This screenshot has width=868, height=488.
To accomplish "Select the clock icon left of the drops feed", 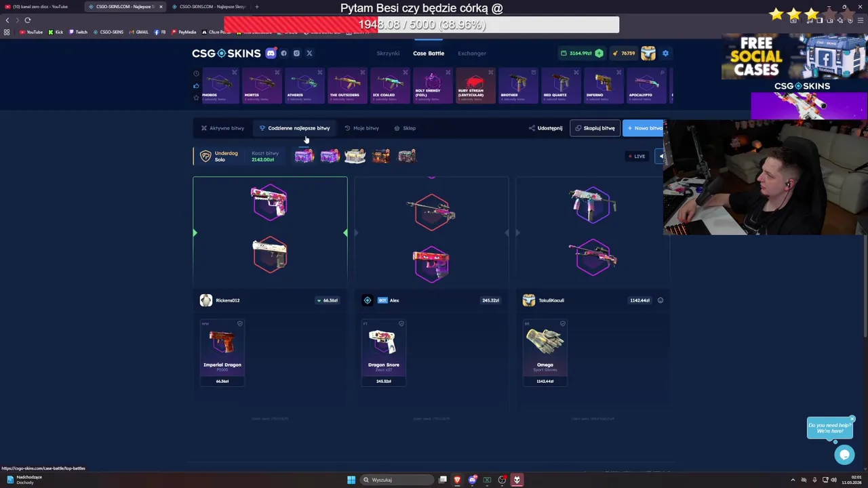I will coord(196,73).
